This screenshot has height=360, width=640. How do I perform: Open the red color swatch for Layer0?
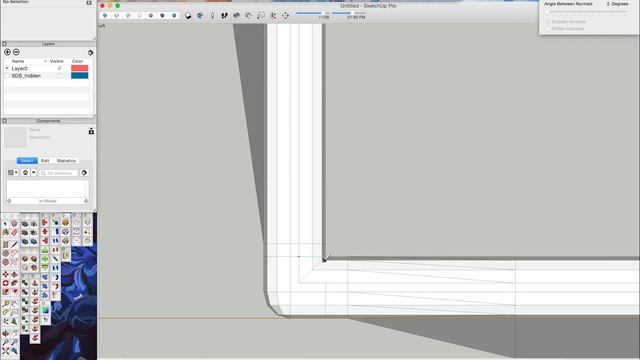coord(80,68)
